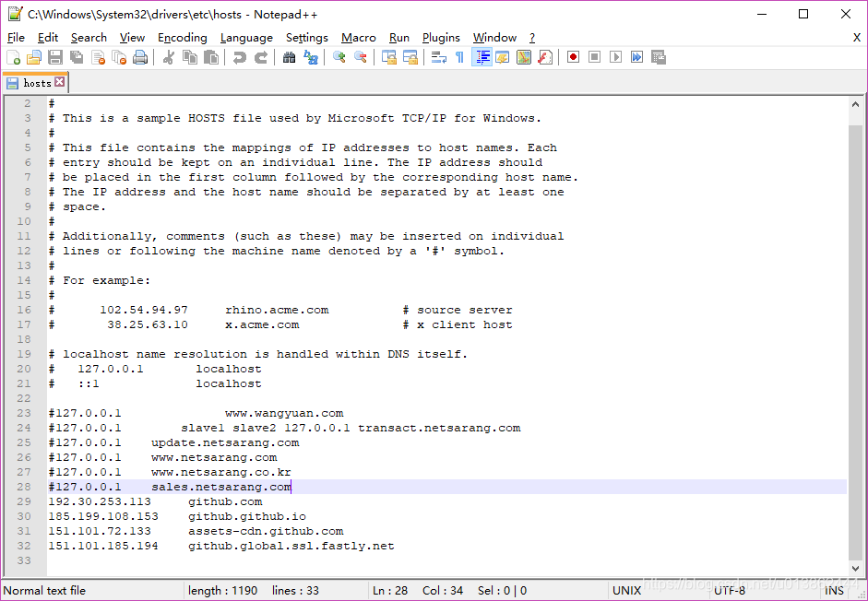Screen dimensions: 868x601
Task: Click UTF-8 encoding in status bar
Action: click(729, 591)
